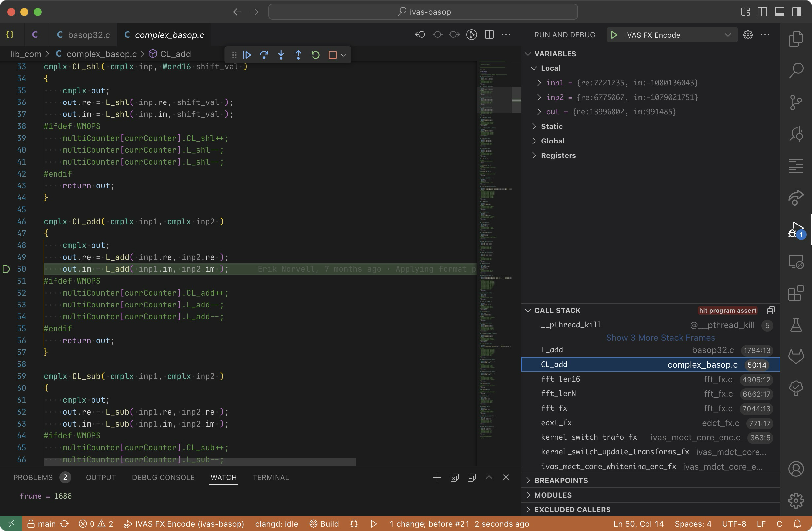Restart the debug session
Image resolution: width=812 pixels, height=531 pixels.
315,55
